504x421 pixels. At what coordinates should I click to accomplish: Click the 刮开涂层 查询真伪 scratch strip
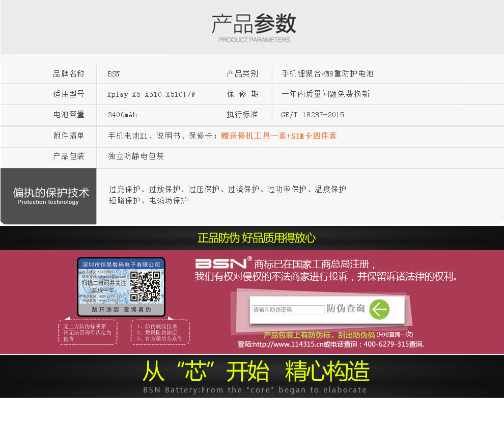[x=121, y=309]
